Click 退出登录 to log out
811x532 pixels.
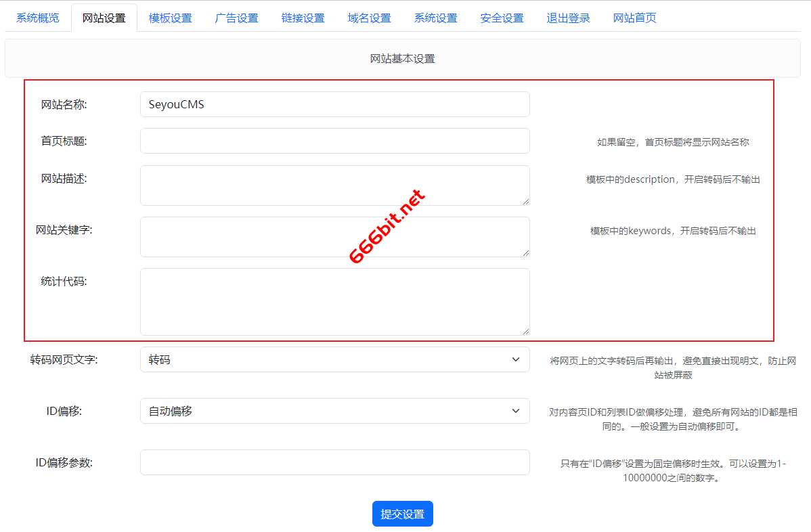click(x=568, y=18)
